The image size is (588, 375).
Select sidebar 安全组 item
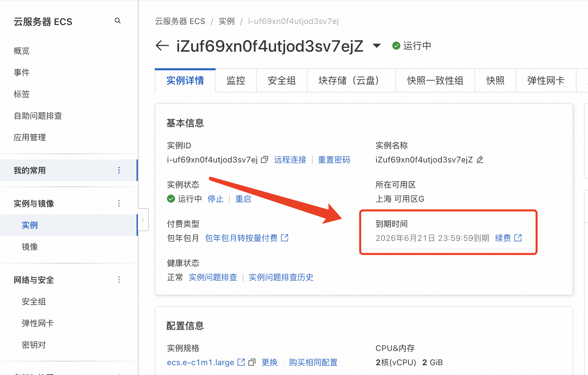[34, 301]
